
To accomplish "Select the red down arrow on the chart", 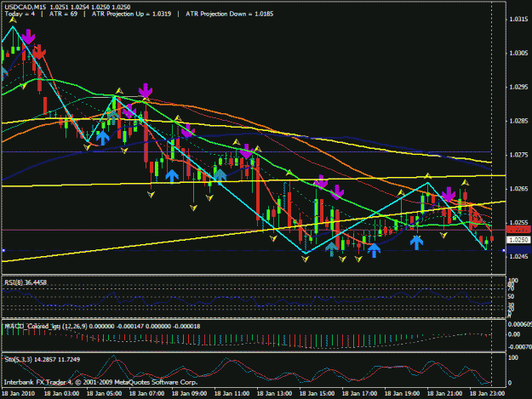I will point(39,52).
